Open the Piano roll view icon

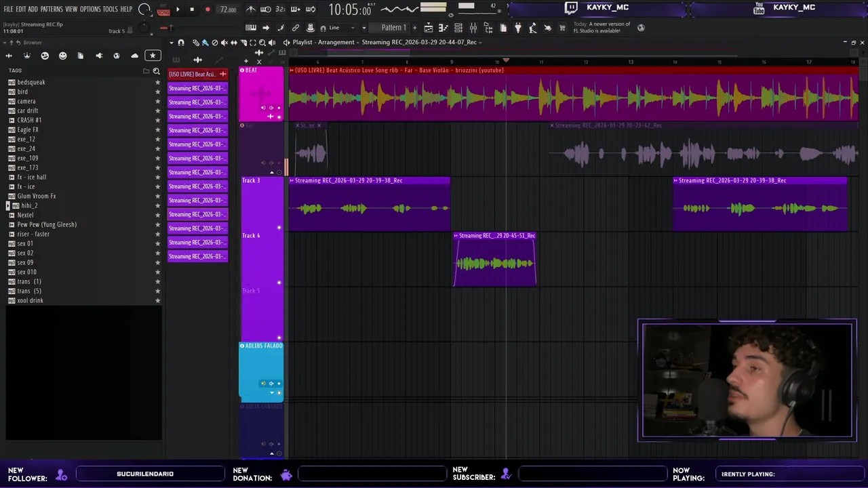[x=443, y=28]
